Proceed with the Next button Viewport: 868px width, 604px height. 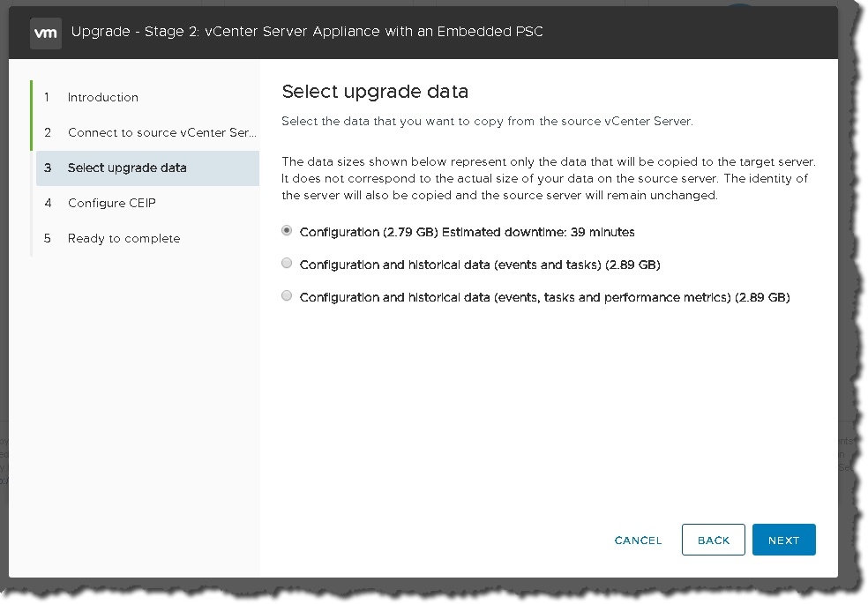tap(783, 541)
